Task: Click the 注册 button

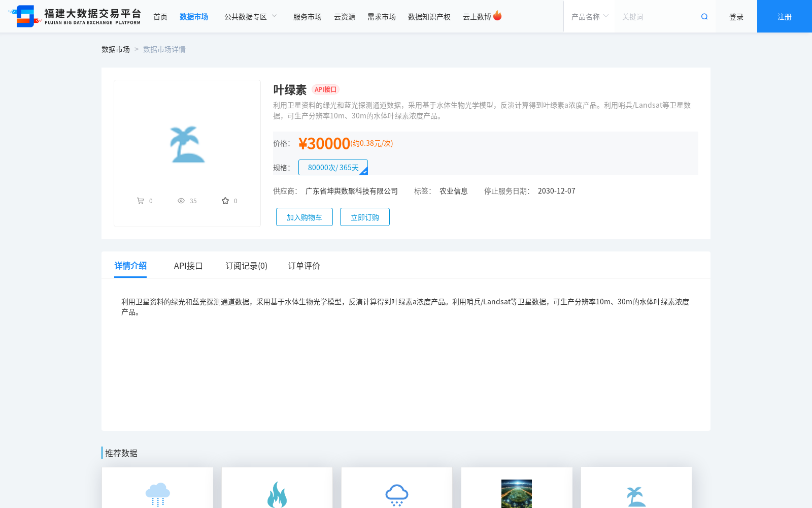Action: [x=785, y=16]
